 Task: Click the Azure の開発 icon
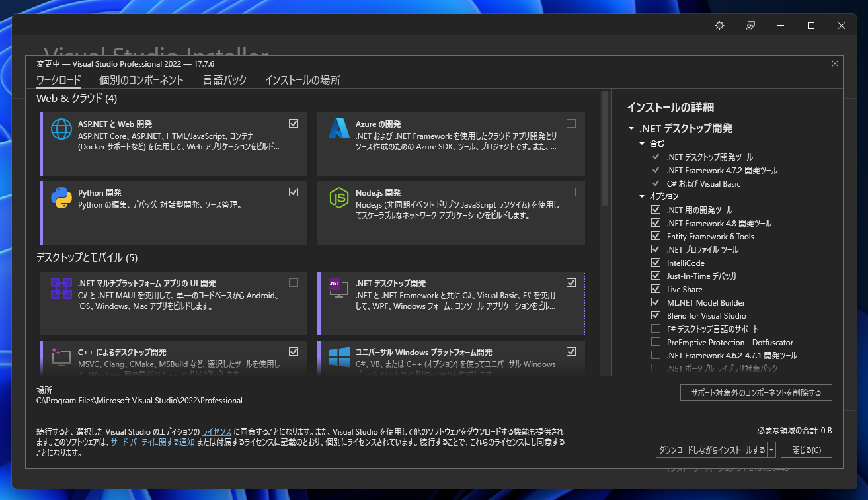point(338,130)
